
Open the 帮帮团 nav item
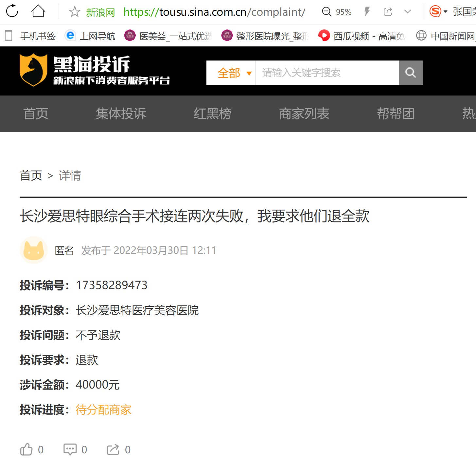tap(396, 114)
